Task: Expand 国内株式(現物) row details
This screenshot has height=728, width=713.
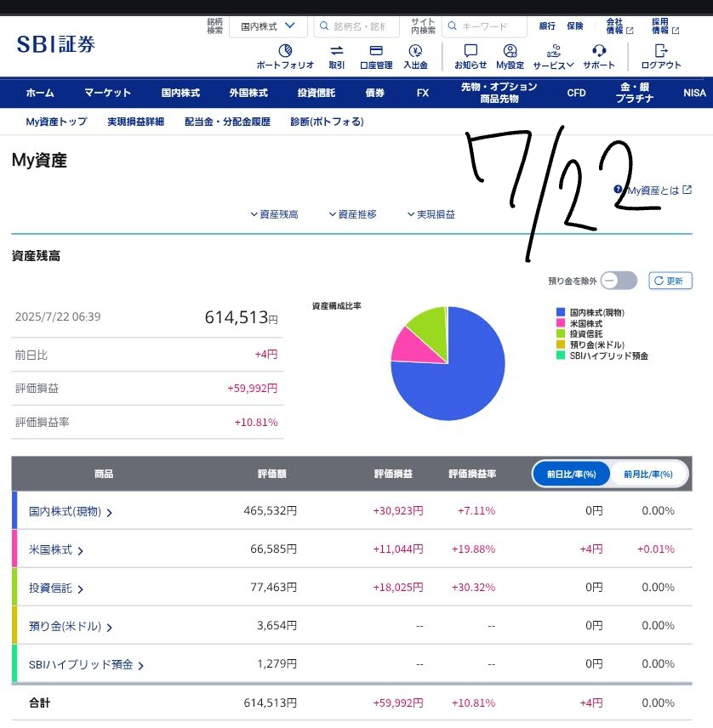Action: 71,512
